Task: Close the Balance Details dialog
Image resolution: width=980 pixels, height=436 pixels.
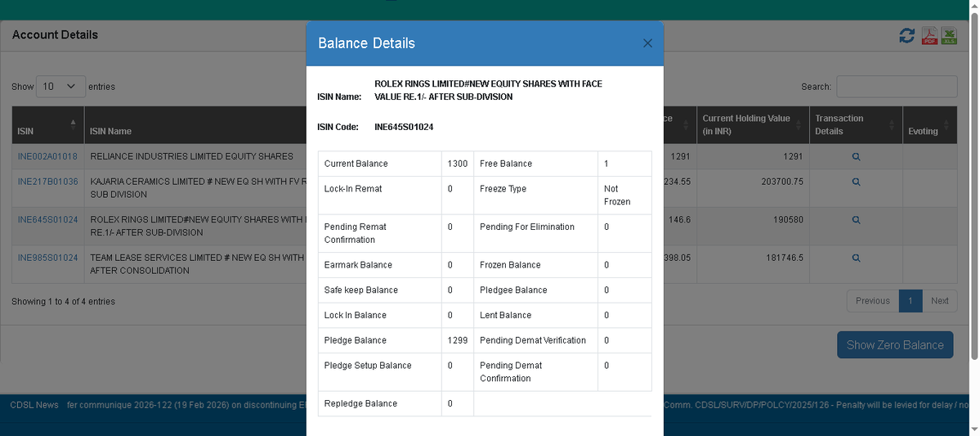Action: pos(647,43)
